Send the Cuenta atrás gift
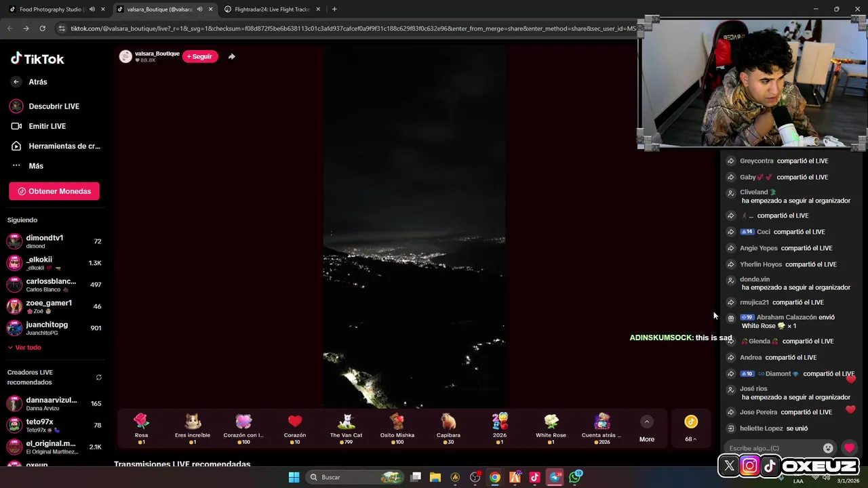This screenshot has width=868, height=488. tap(602, 429)
